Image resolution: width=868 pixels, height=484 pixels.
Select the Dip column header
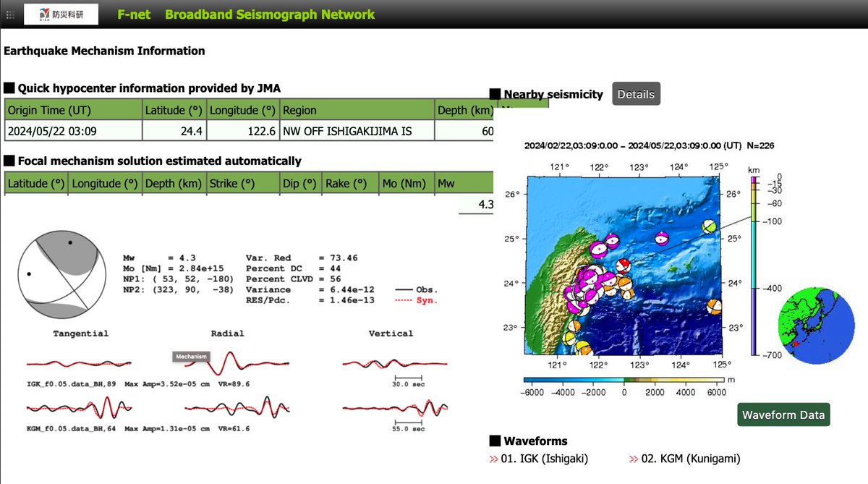click(300, 183)
